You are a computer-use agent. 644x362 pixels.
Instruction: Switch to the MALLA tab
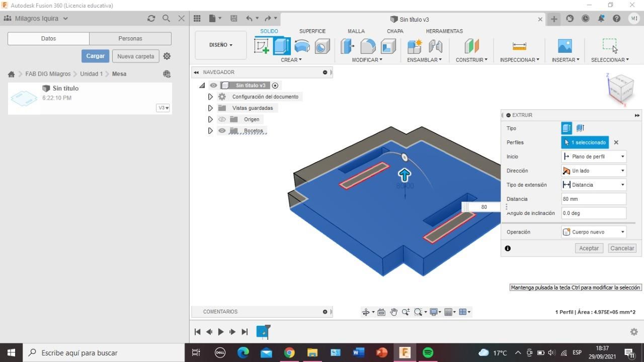tap(356, 31)
